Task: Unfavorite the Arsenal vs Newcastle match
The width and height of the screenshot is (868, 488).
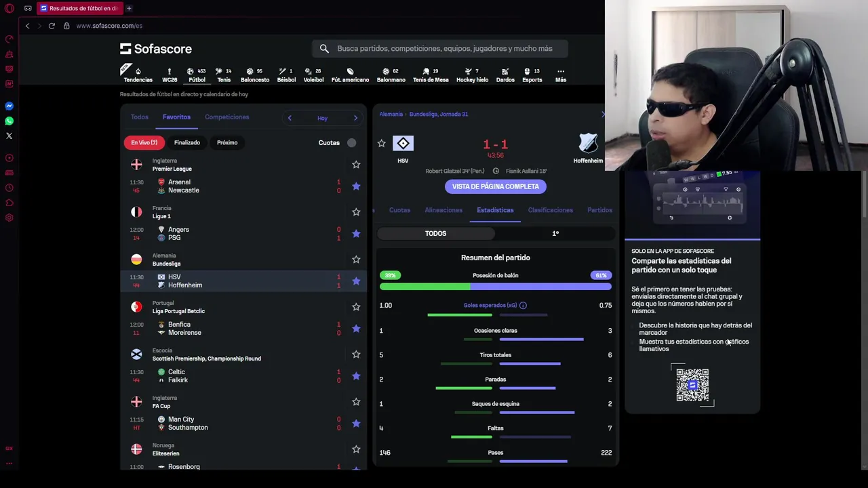Action: (356, 186)
